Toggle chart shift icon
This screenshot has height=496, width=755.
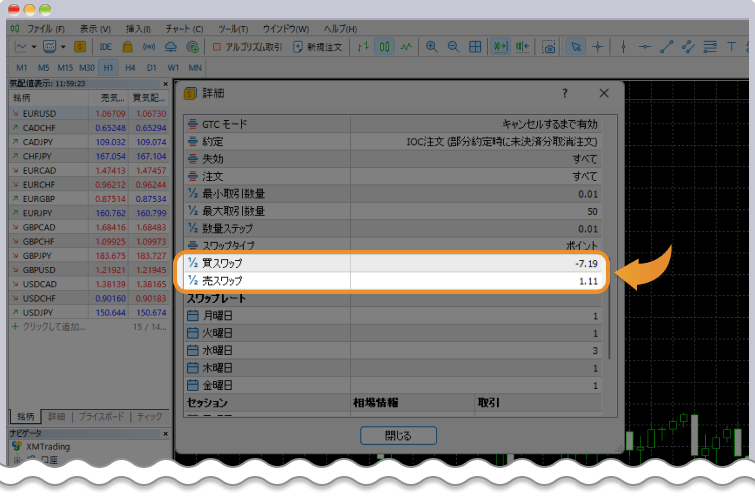522,47
